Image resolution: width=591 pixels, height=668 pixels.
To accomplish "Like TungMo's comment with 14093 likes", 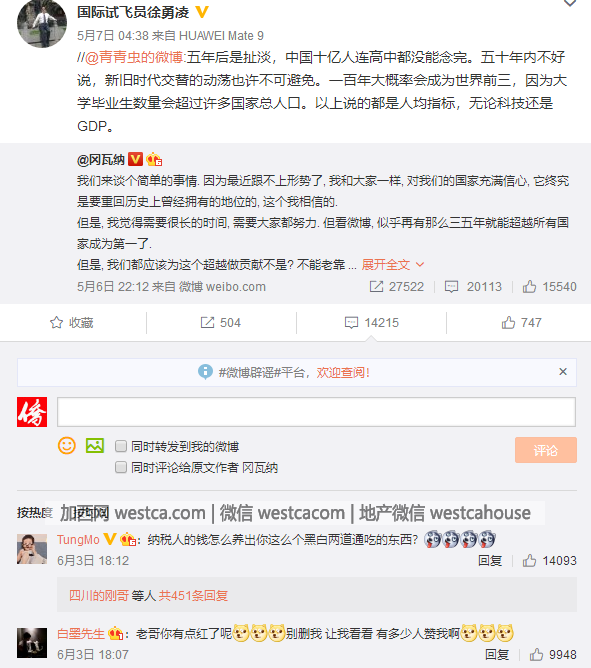I will click(529, 560).
